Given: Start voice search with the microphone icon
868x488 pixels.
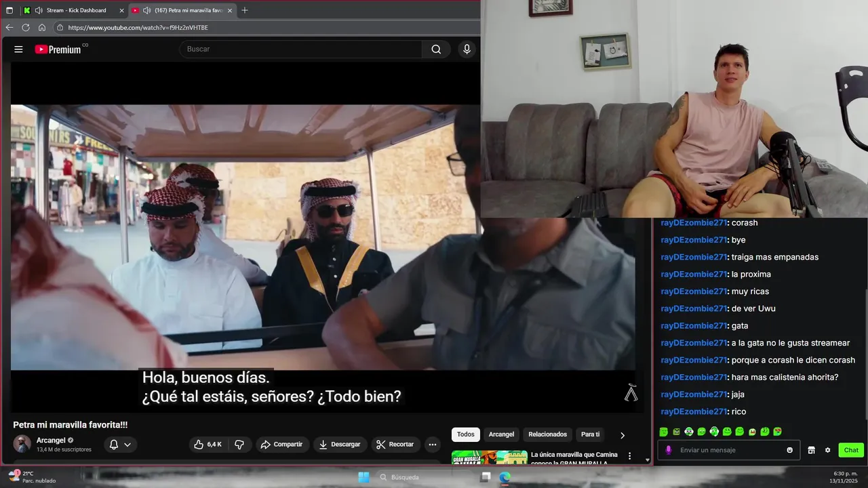Looking at the screenshot, I should [x=467, y=49].
